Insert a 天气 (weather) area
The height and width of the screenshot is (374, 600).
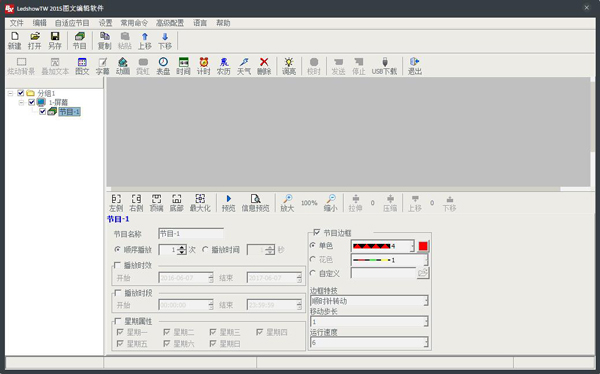[244, 66]
